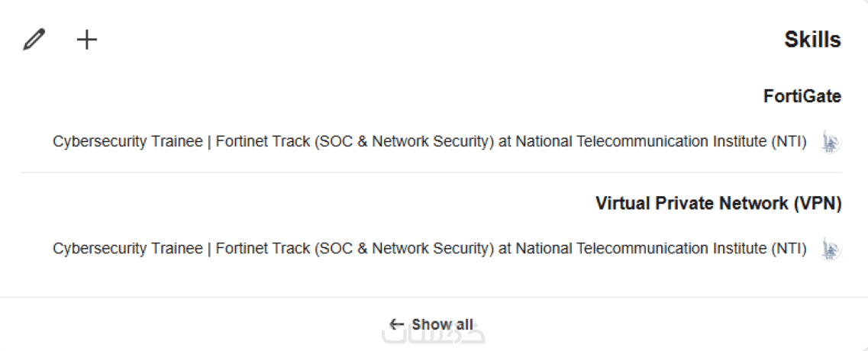
Task: Click the divider line between the two skills
Action: tap(431, 173)
